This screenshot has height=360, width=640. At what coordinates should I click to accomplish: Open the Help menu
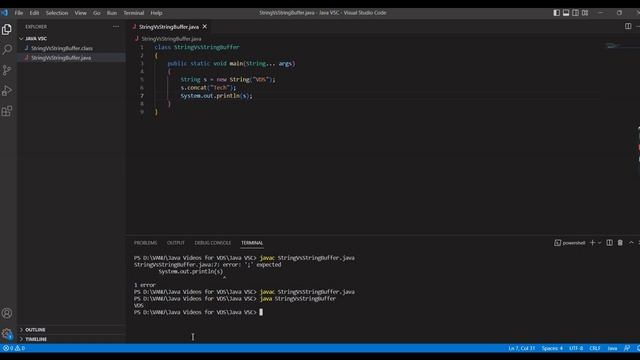click(156, 13)
